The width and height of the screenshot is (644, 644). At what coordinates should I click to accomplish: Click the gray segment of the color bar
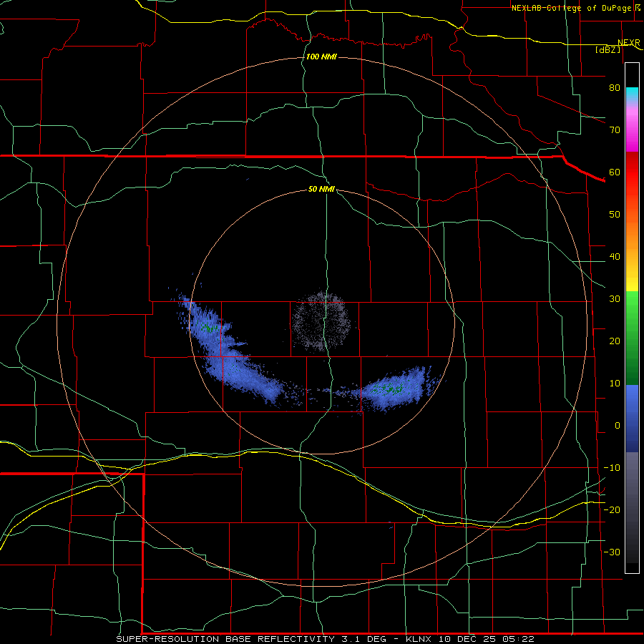[632, 507]
